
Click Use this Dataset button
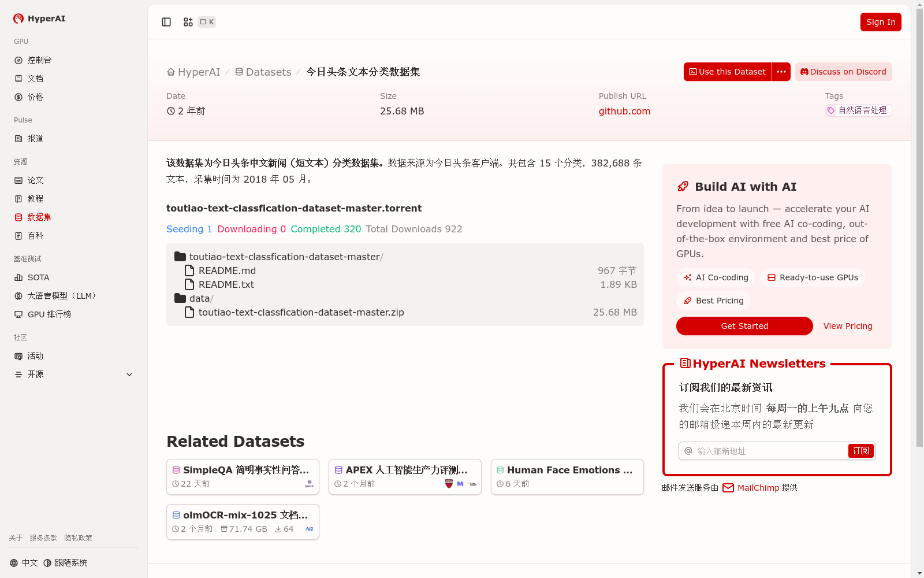(x=728, y=72)
